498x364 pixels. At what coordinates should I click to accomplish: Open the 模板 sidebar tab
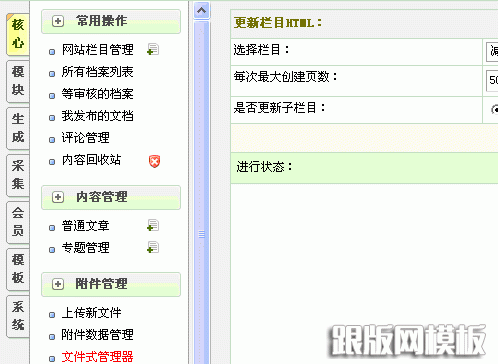click(x=18, y=269)
